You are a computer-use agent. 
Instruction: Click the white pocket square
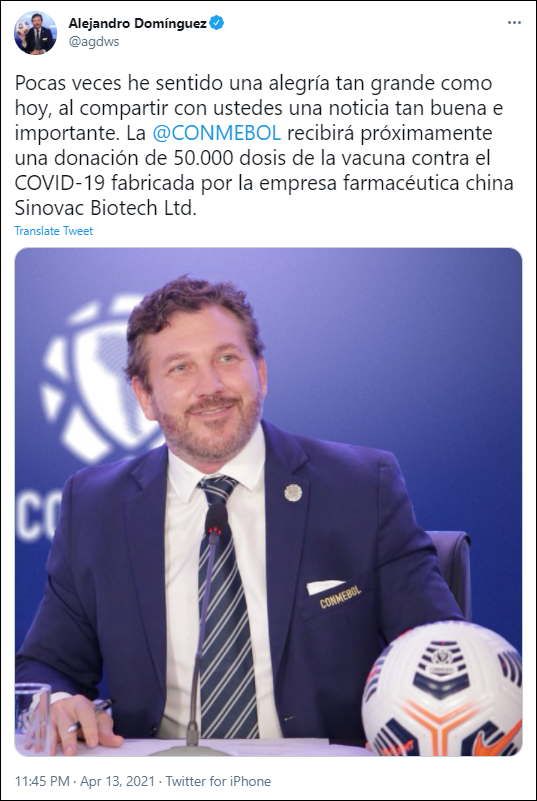[x=323, y=586]
